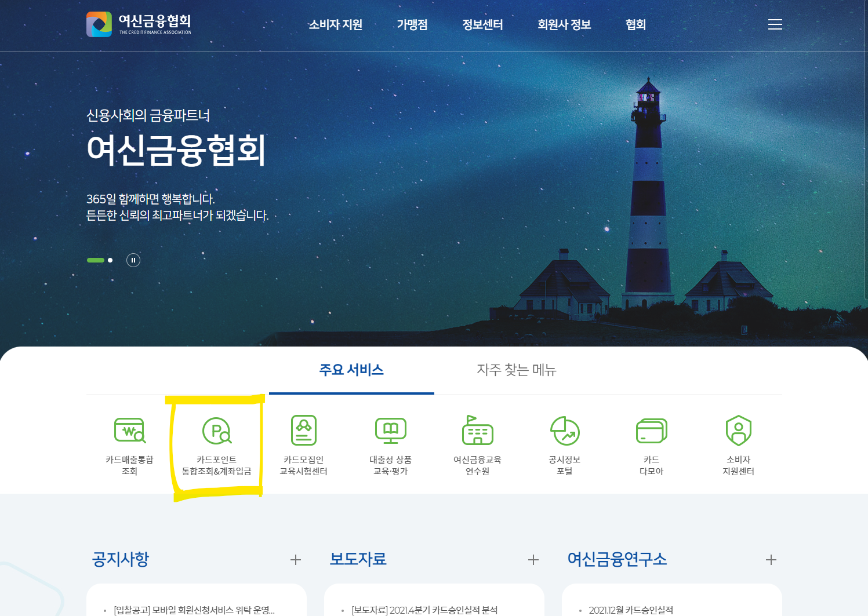The image size is (868, 616).
Task: Expand 공지사항 with the plus icon
Action: [296, 560]
